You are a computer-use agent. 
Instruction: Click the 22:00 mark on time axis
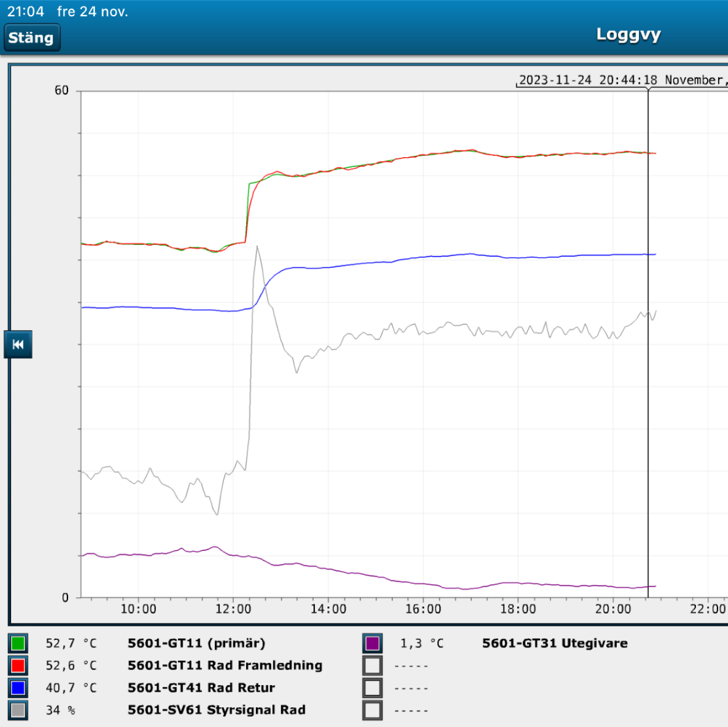coord(708,609)
